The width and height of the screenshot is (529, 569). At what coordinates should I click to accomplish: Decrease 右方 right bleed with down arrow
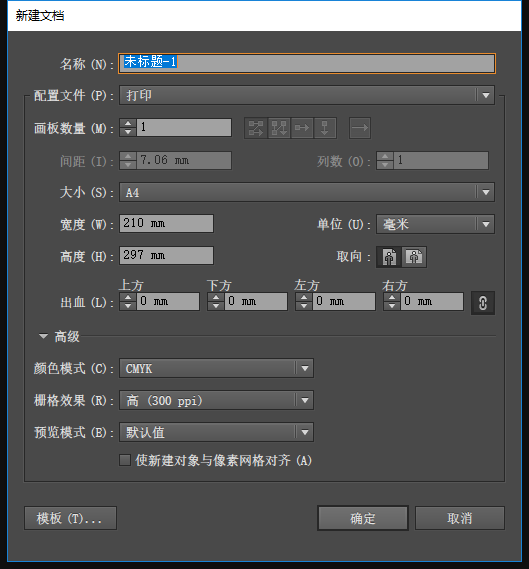[x=392, y=306]
